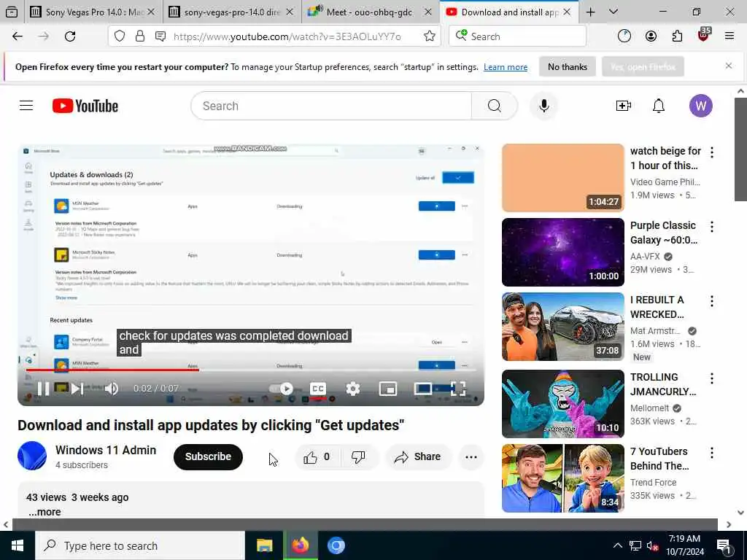Open options menu for Purple Classic Galaxy

(712, 227)
